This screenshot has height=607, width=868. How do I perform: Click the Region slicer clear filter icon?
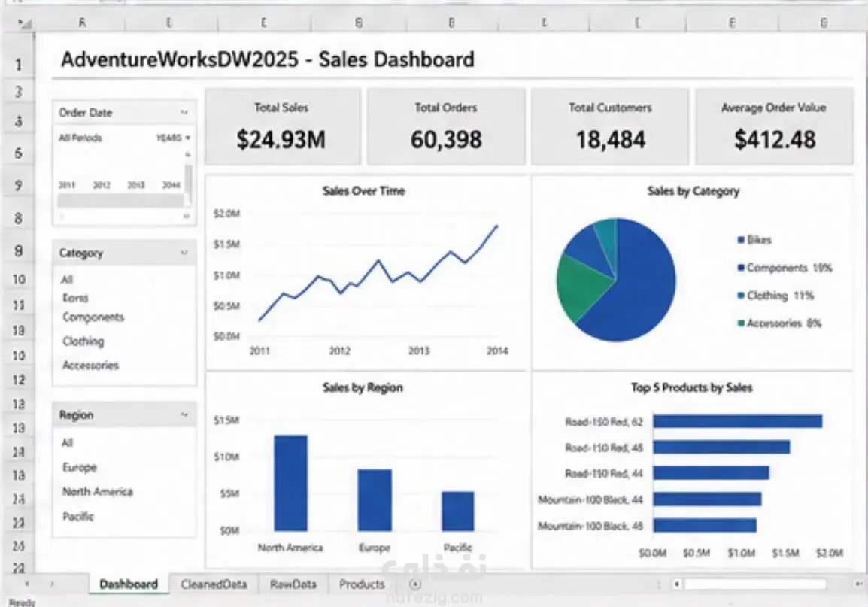coord(184,414)
